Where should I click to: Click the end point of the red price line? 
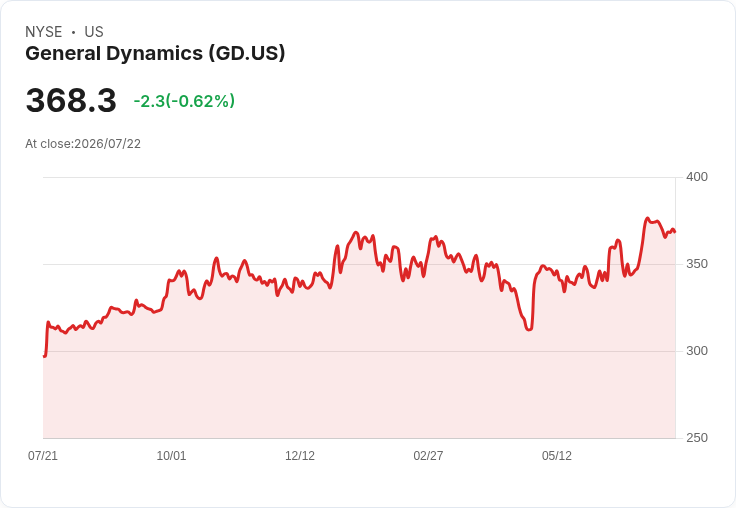coord(675,231)
